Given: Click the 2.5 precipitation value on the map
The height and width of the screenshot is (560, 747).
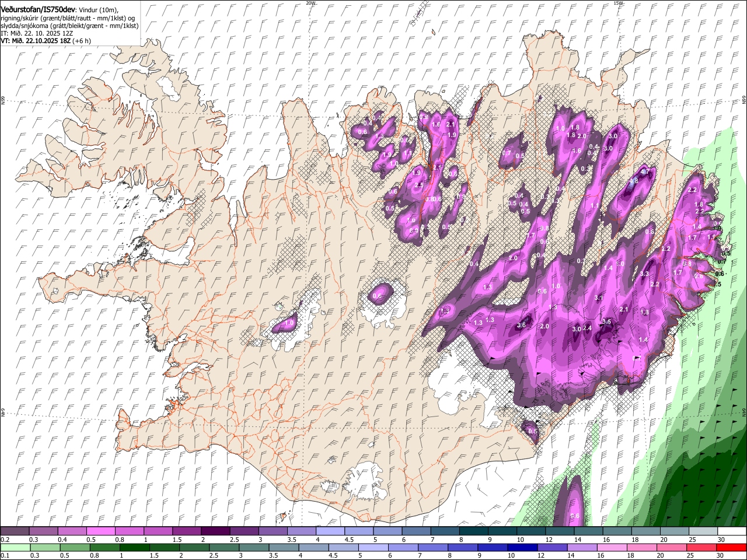Looking at the screenshot, I should (x=418, y=185).
